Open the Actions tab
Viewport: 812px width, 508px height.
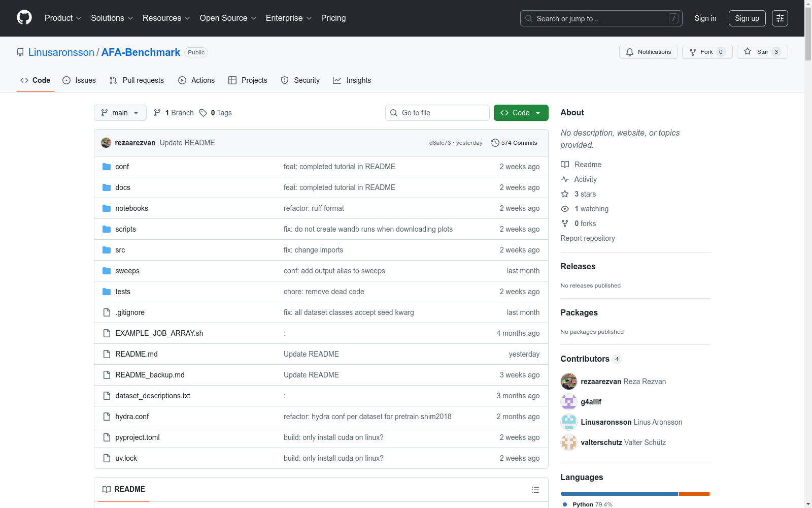coord(196,80)
